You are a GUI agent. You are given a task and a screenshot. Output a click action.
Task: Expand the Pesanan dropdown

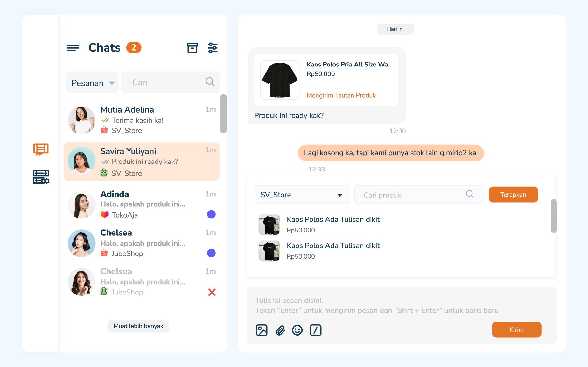92,83
